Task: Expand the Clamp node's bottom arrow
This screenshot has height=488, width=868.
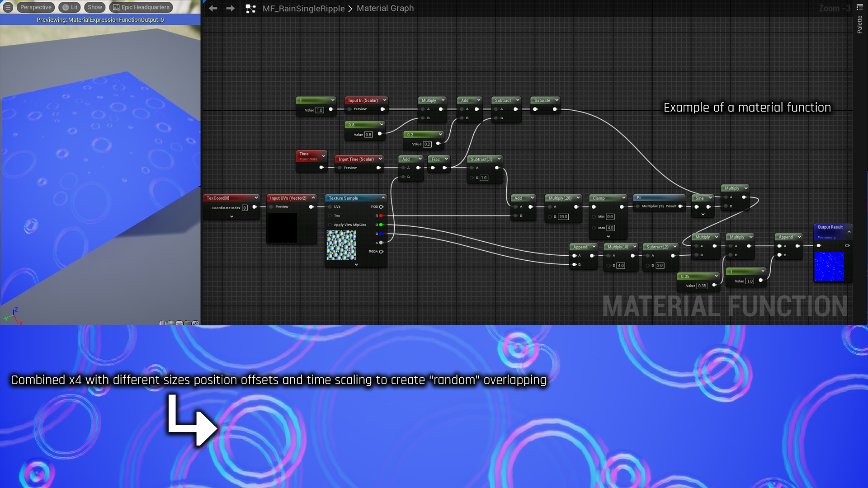Action: tap(609, 236)
